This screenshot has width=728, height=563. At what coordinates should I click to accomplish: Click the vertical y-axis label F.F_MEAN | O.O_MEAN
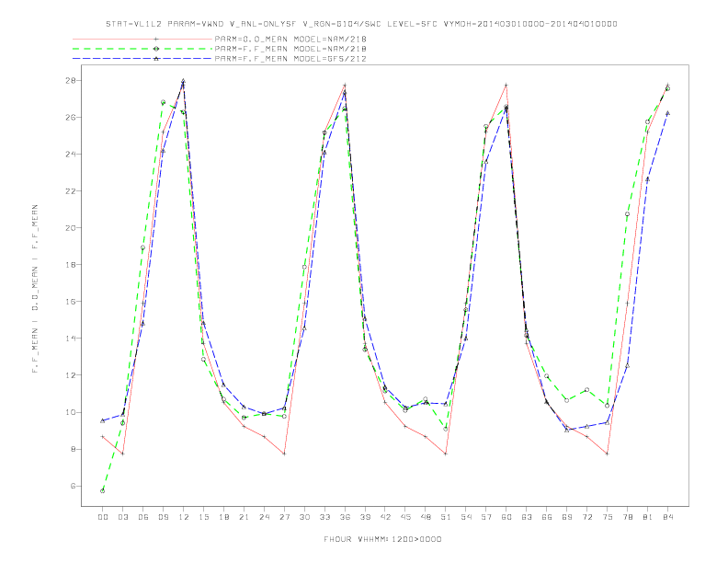(x=35, y=289)
